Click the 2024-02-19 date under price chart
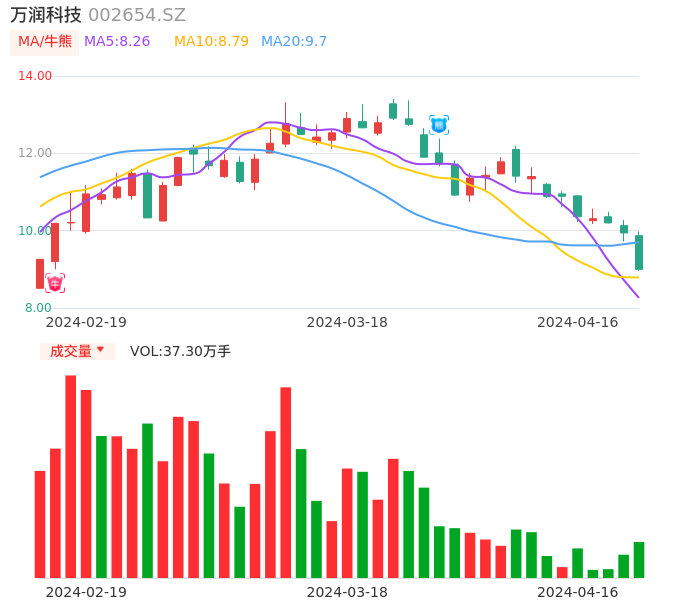 tap(86, 322)
